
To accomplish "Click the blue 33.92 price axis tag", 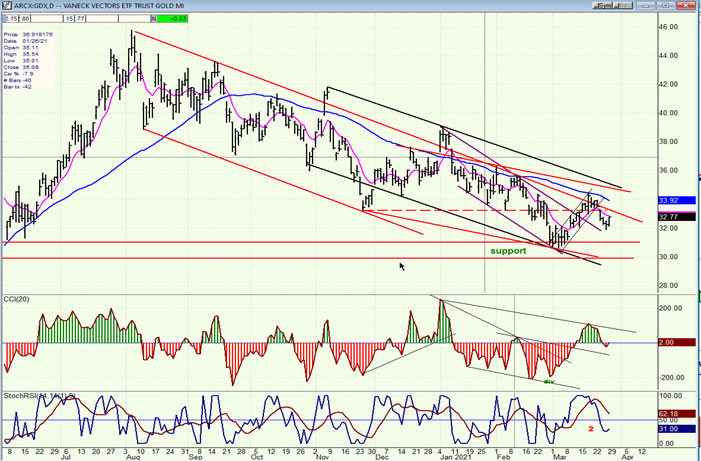I will tap(677, 201).
